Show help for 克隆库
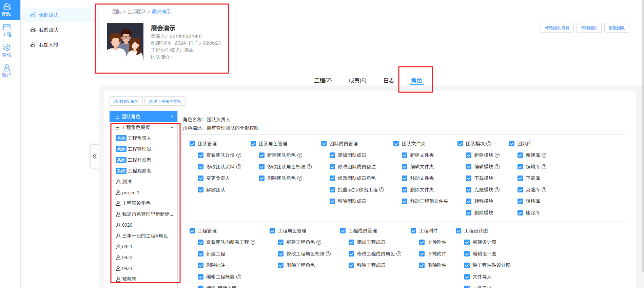 544,190
